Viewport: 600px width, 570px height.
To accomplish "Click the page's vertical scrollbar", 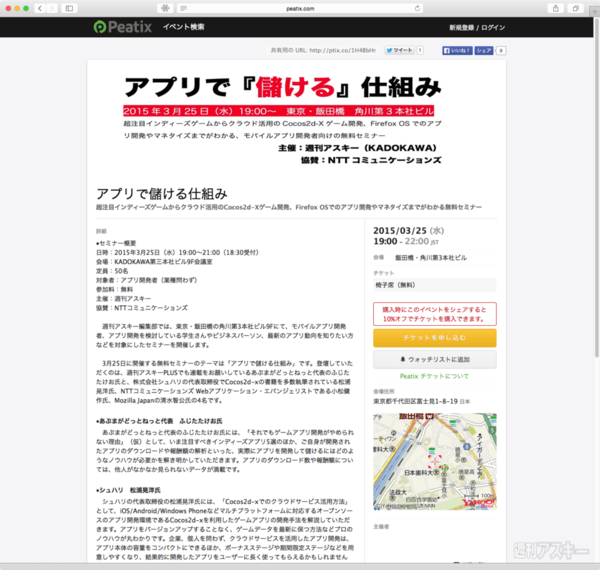I will coord(596,187).
